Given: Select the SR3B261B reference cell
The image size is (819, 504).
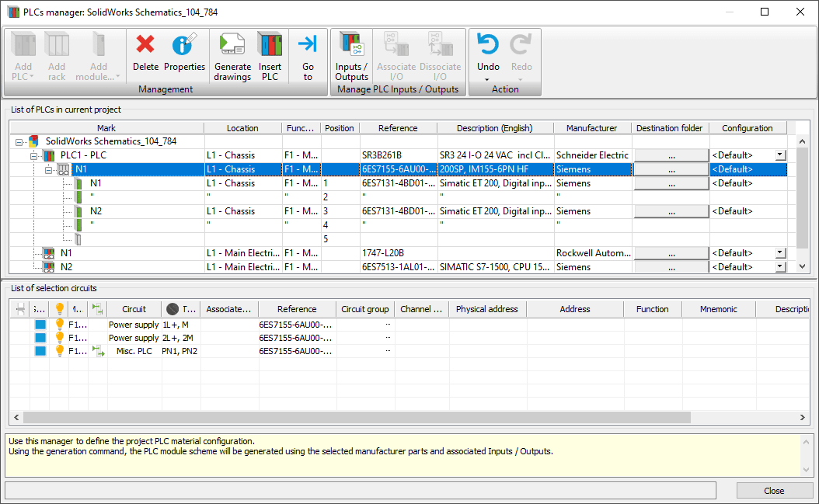Looking at the screenshot, I should pos(398,155).
